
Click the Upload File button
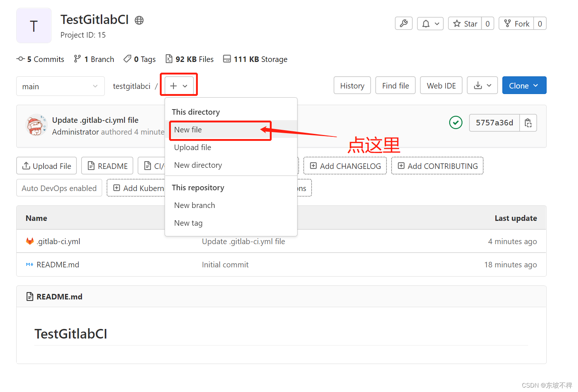pos(47,166)
